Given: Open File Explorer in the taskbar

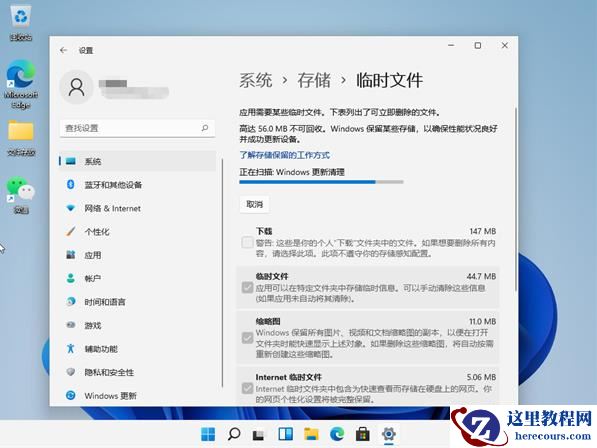Looking at the screenshot, I should click(x=311, y=434).
